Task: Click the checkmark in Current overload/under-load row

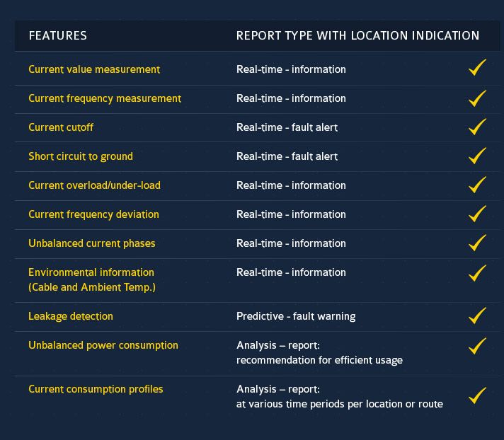Action: 477,185
